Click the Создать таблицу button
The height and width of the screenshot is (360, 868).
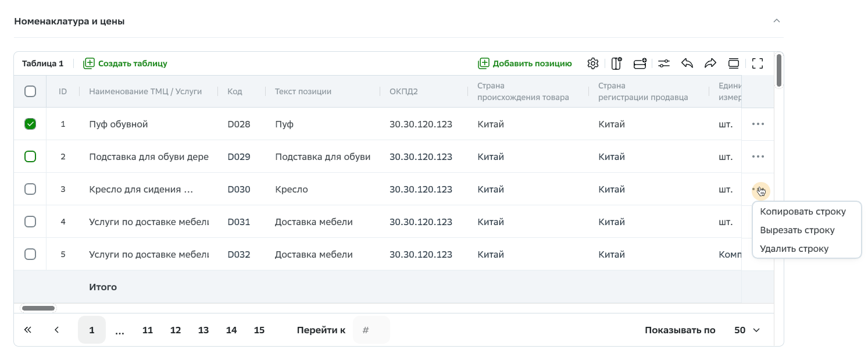coord(126,63)
